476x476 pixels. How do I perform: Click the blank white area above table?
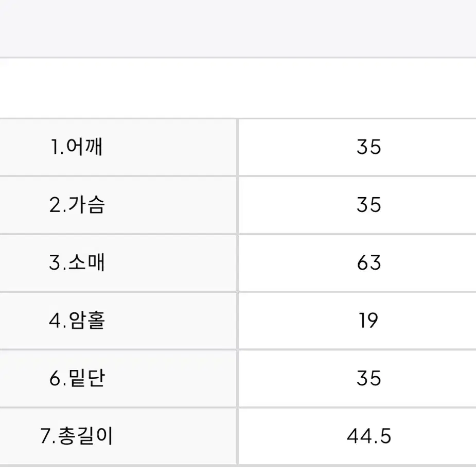238,88
